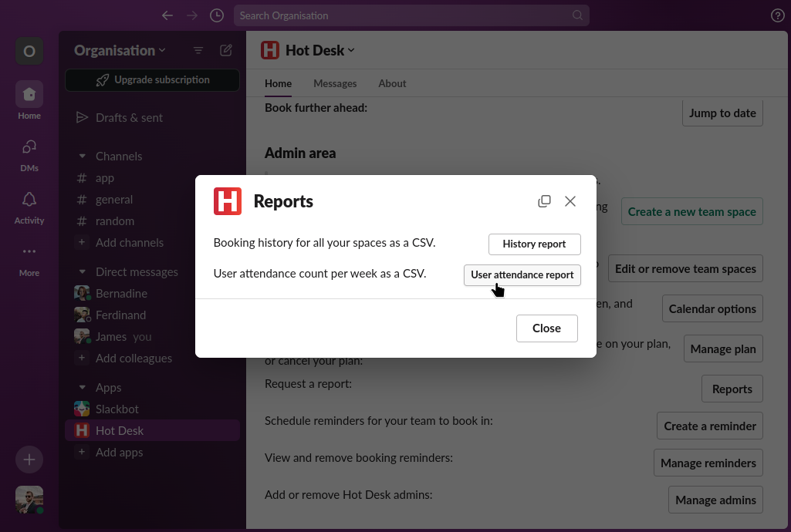Open the general channel
This screenshot has height=532, width=791.
(152, 200)
